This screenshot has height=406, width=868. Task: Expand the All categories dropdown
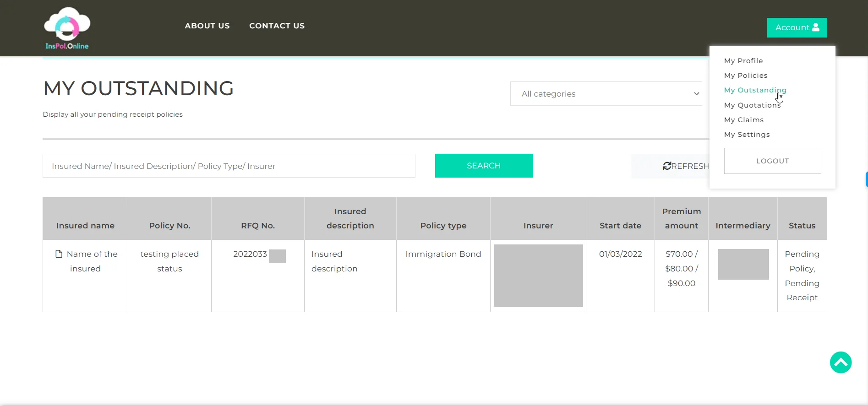coord(606,94)
